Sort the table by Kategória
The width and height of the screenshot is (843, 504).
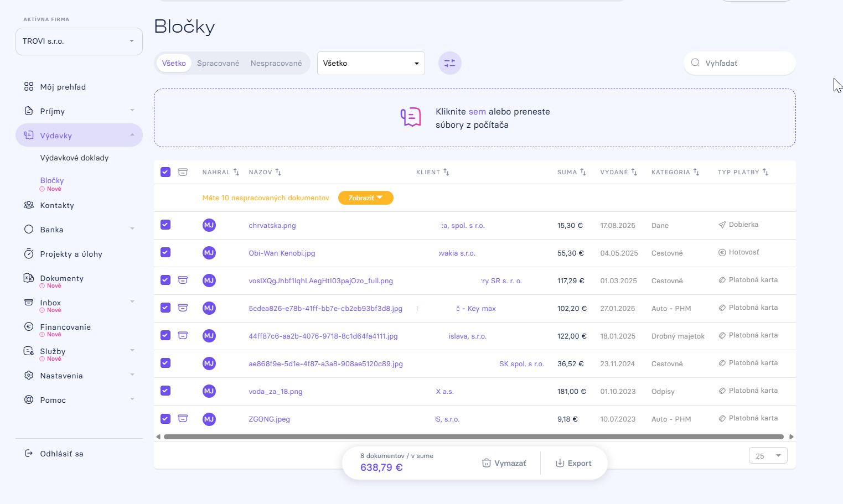696,172
